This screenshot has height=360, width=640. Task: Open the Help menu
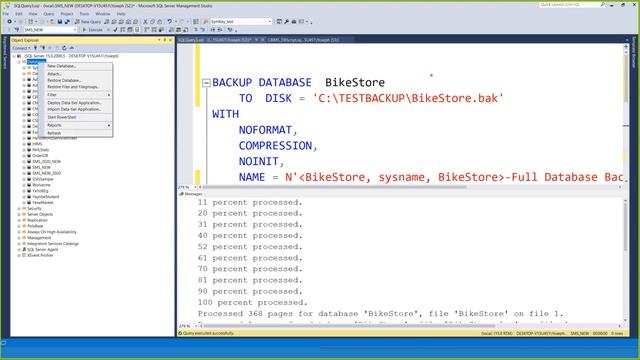pos(121,14)
